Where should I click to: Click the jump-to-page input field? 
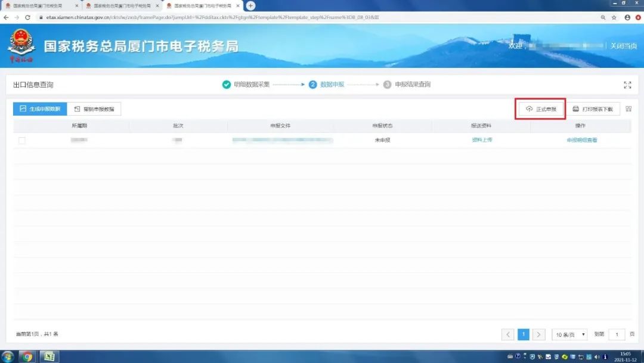(x=617, y=334)
